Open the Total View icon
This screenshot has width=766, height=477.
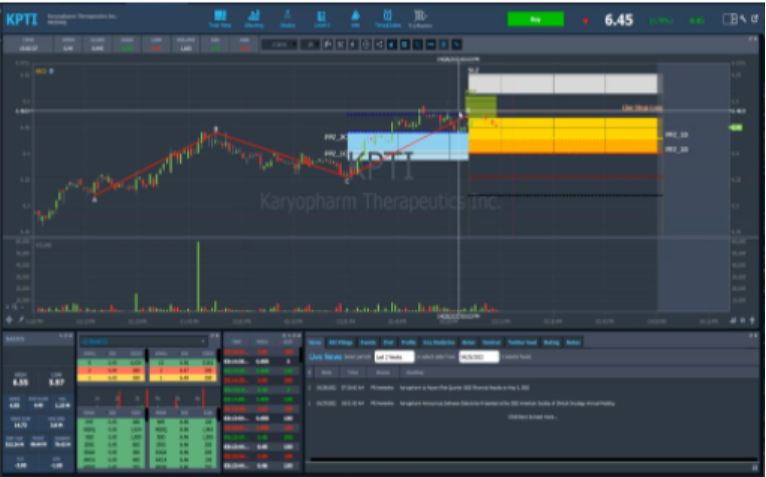(x=220, y=19)
